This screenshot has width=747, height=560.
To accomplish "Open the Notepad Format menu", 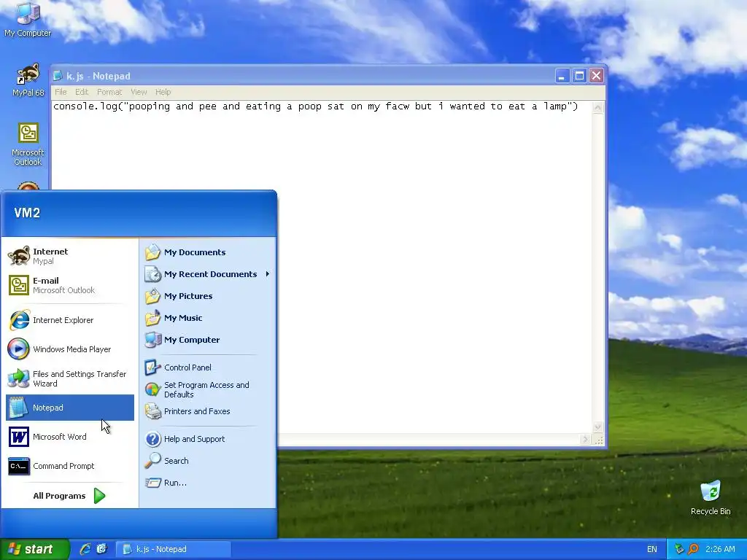I will (109, 92).
